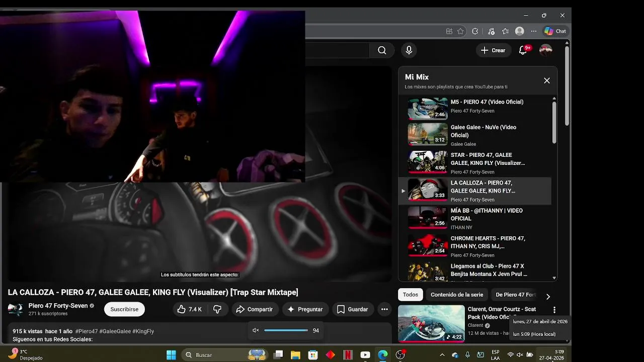Click the #KingFly hashtag link
The height and width of the screenshot is (362, 644).
tap(143, 331)
